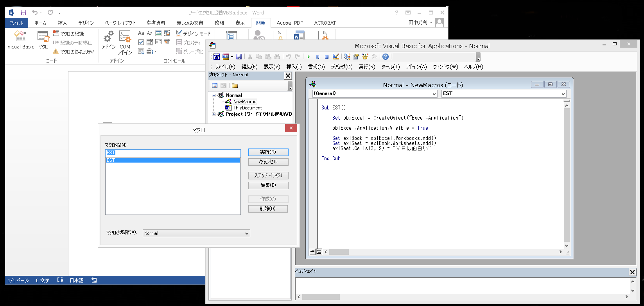
Task: Select ThisDocument in project tree
Action: pos(247,108)
